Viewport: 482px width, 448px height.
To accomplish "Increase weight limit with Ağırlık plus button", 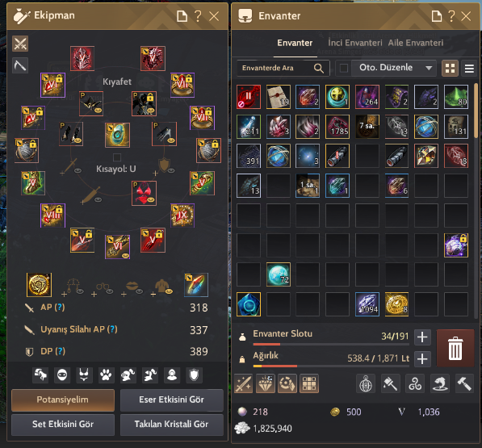I will coord(422,358).
